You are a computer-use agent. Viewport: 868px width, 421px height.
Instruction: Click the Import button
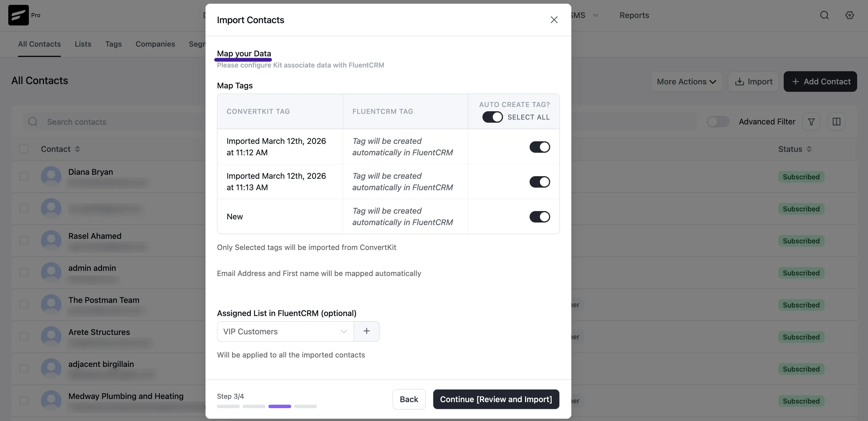pyautogui.click(x=753, y=82)
